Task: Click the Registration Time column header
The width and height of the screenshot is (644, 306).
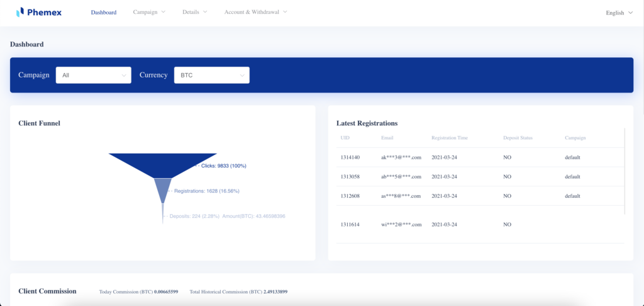Action: 449,137
